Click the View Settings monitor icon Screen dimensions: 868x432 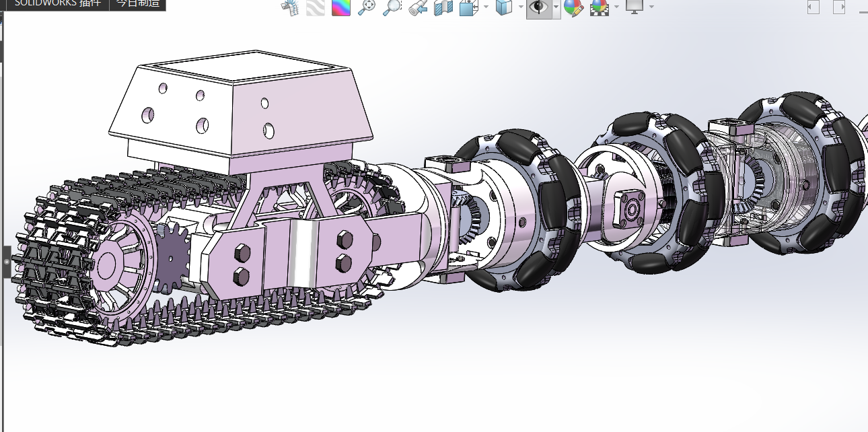pos(635,7)
